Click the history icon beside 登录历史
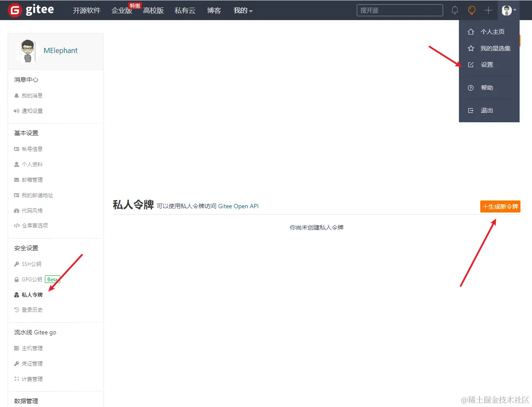The height and width of the screenshot is (407, 532). pos(17,310)
